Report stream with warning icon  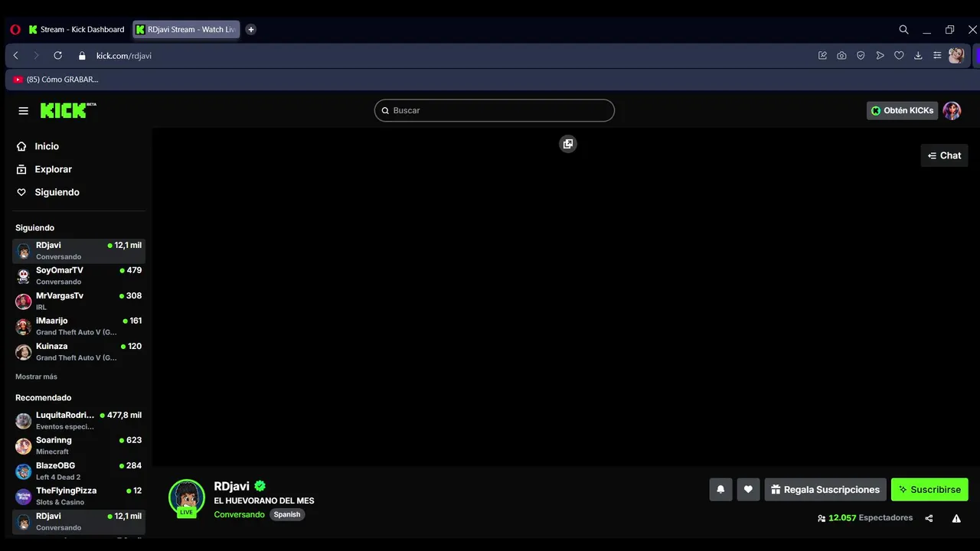[x=956, y=518]
